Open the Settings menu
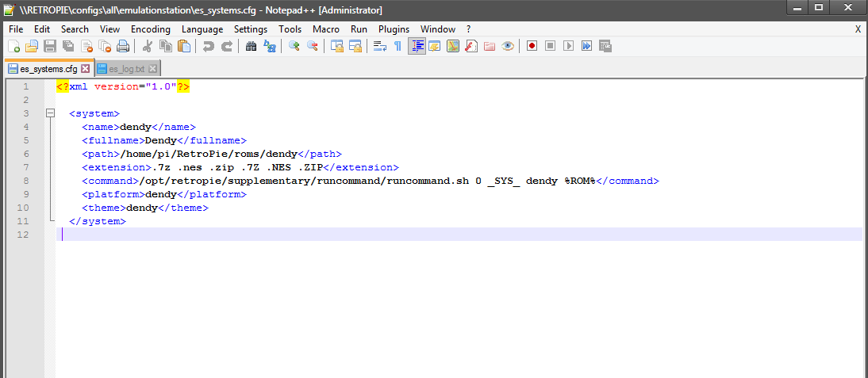 point(251,29)
